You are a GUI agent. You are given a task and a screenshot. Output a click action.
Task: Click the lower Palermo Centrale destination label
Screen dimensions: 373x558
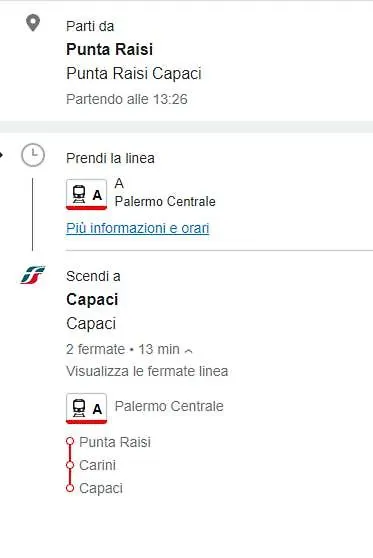(169, 406)
